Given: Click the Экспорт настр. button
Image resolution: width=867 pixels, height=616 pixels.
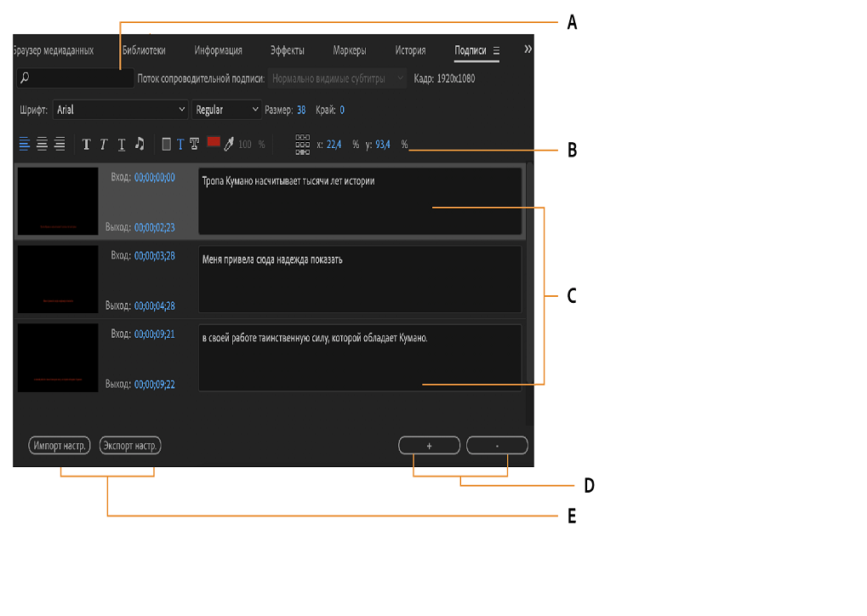Looking at the screenshot, I should click(130, 445).
